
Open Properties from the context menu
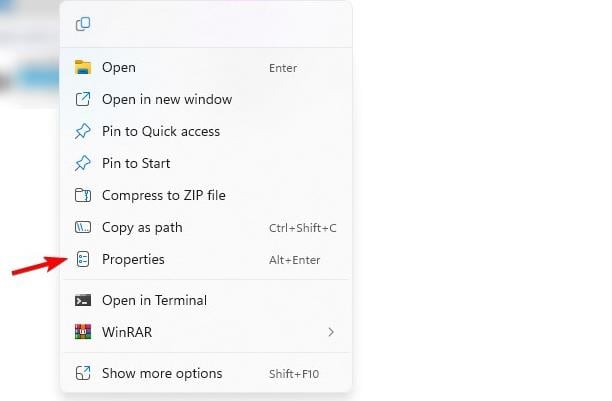133,260
